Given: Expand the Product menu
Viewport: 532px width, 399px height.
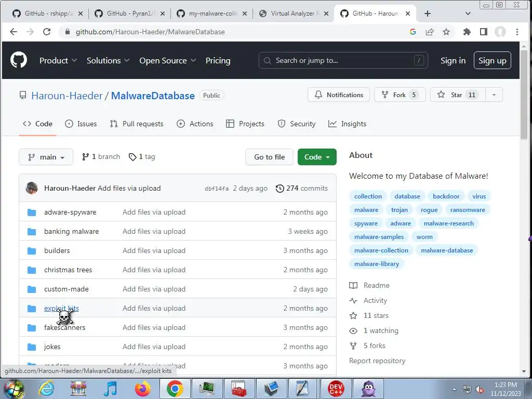Looking at the screenshot, I should click(58, 60).
